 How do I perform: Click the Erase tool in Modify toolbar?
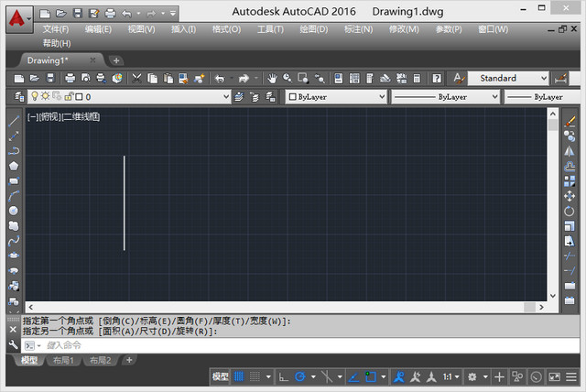coord(570,121)
